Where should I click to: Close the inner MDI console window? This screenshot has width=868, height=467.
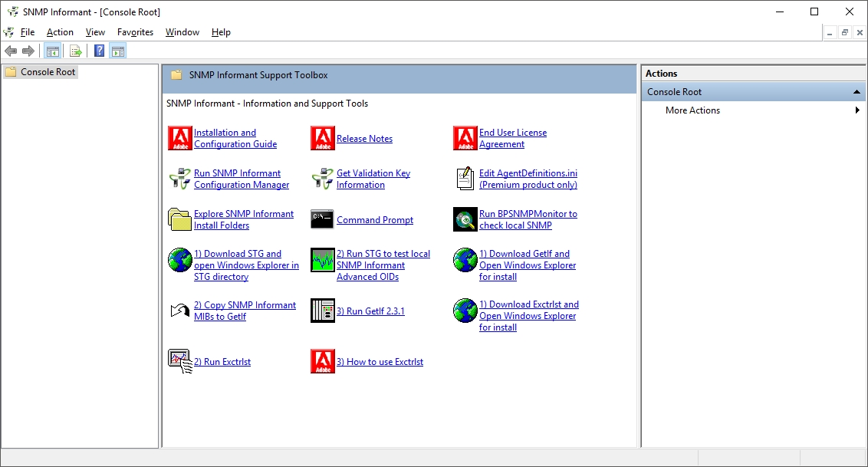[x=860, y=33]
